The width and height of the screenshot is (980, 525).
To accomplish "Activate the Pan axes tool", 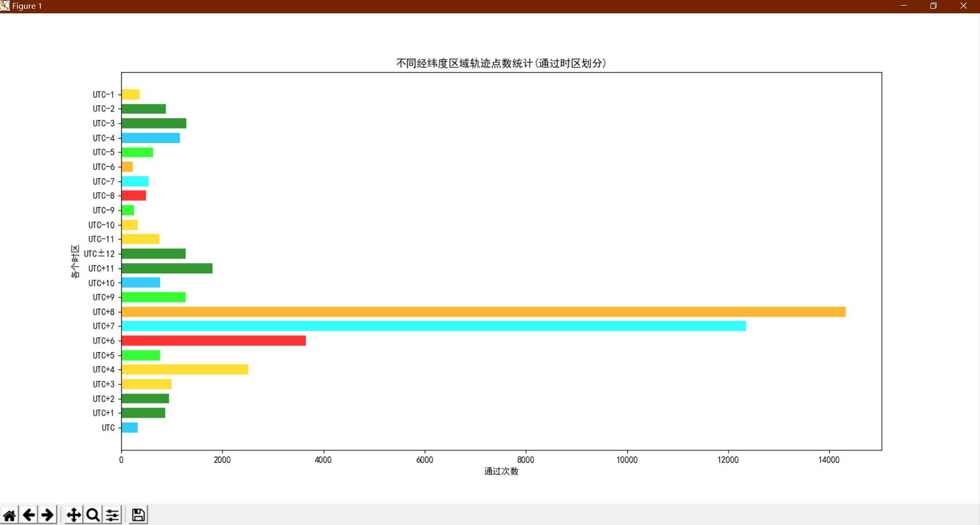I will (74, 515).
